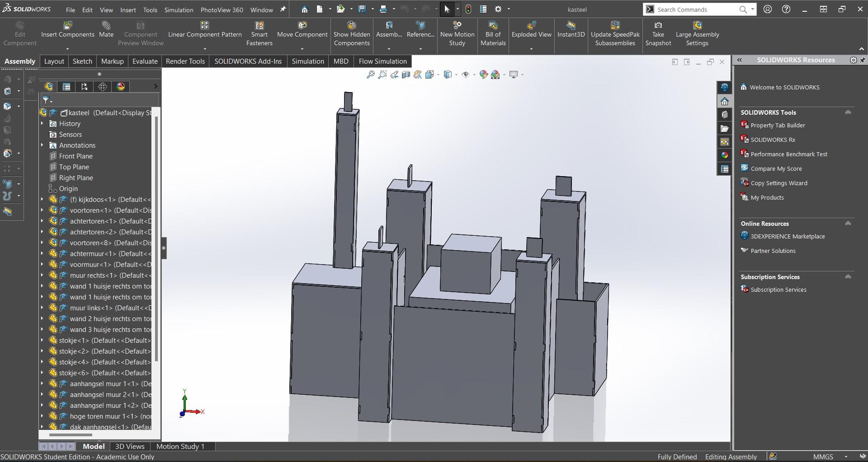The width and height of the screenshot is (868, 462).
Task: Open the DimXpertManager tab icon
Action: (103, 87)
